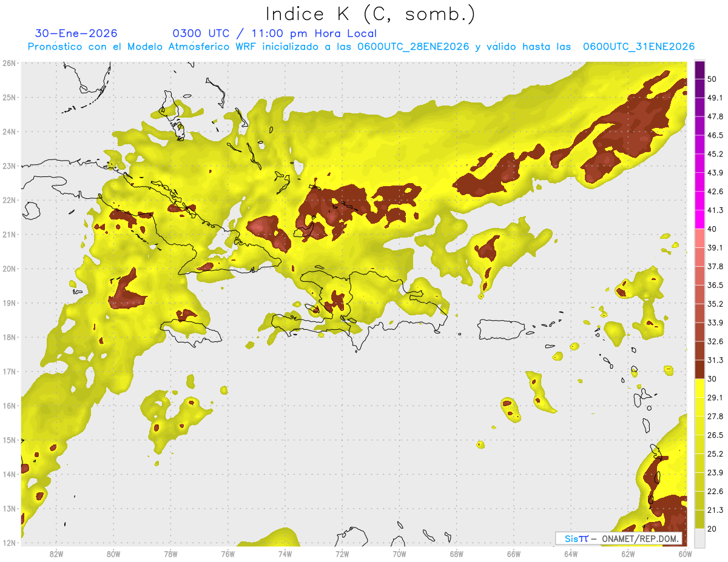Click colorbar value 50
Screen dimensions: 728x562
point(712,79)
